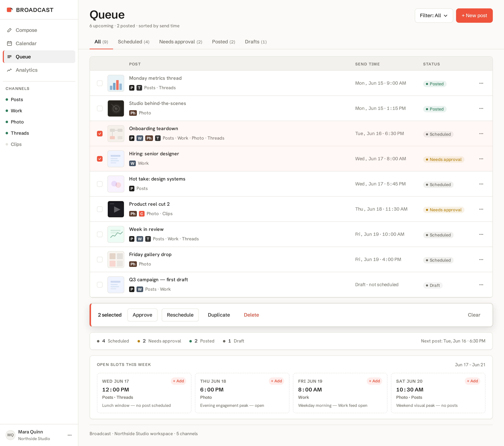Open the Compose pencil icon
This screenshot has height=446, width=504.
(9, 30)
